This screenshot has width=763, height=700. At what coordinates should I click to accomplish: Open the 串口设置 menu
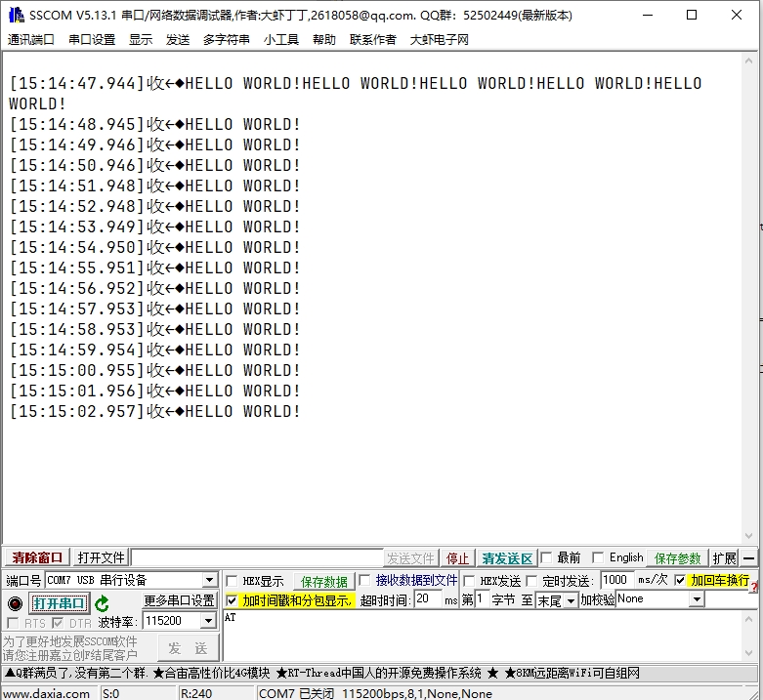click(92, 39)
